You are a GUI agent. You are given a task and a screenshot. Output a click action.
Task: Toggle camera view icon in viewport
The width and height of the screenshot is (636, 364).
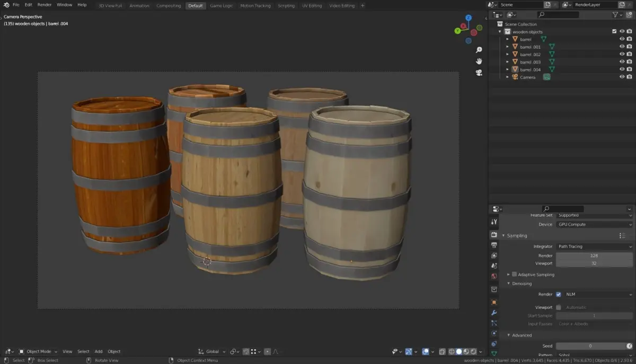[479, 73]
